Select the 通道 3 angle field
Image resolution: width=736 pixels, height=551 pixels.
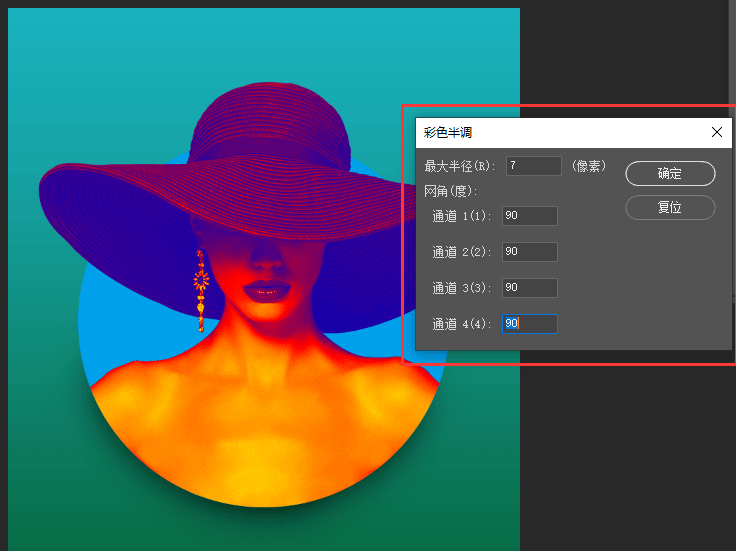(530, 288)
